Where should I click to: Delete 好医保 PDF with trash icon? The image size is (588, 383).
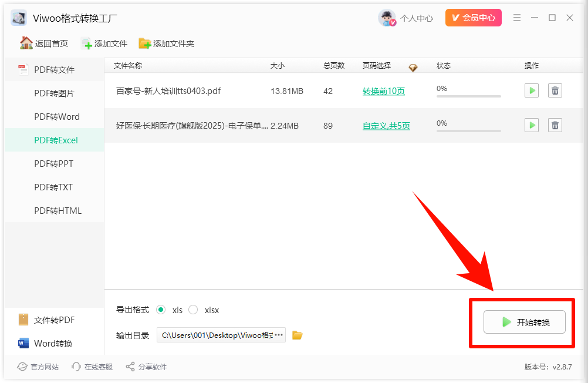click(x=555, y=125)
